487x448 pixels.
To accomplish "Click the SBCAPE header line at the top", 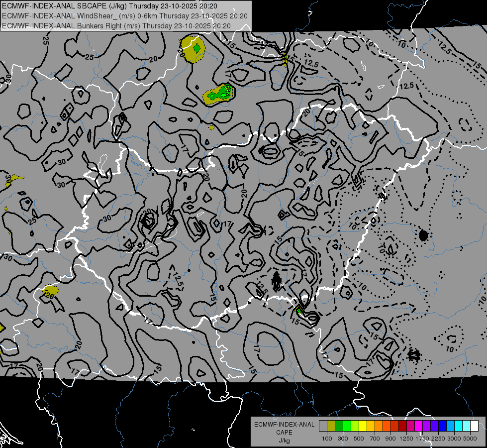I will coord(109,6).
